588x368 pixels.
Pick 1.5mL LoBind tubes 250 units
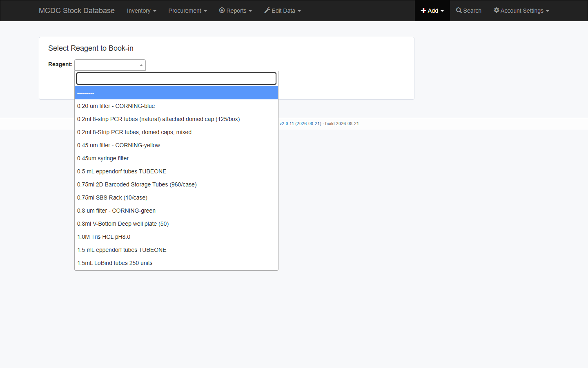coord(176,263)
